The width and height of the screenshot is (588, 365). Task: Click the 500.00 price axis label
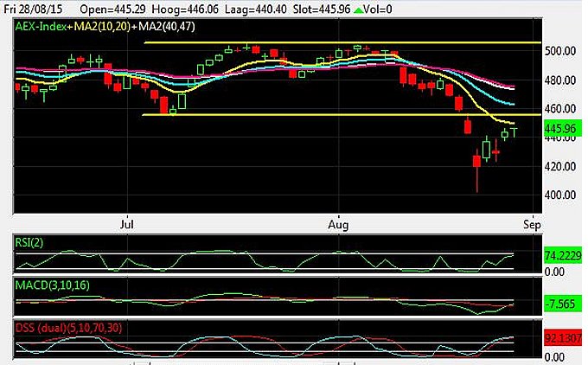(x=560, y=51)
